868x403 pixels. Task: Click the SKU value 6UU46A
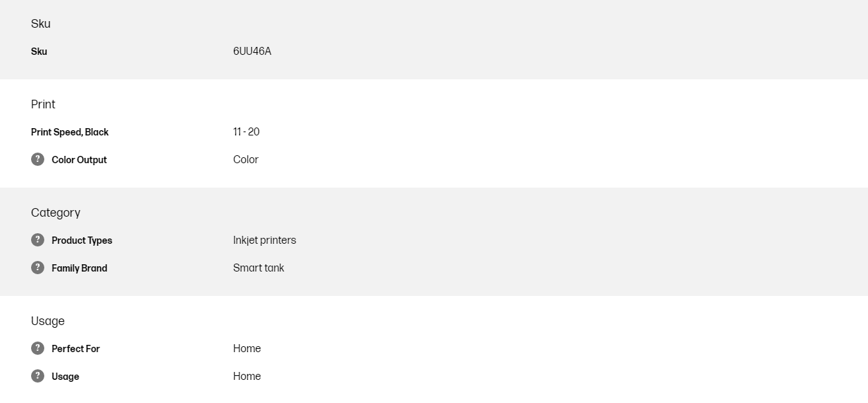tap(252, 52)
